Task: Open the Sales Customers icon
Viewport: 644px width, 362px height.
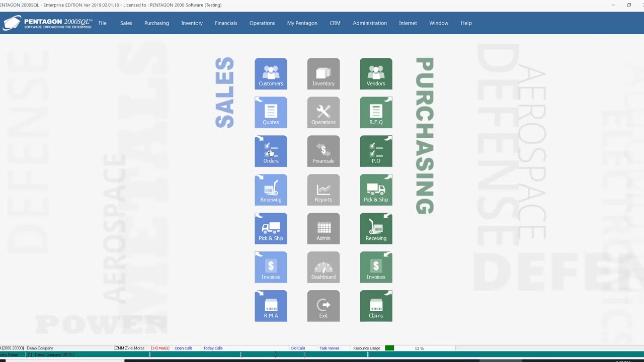Action: pyautogui.click(x=271, y=74)
